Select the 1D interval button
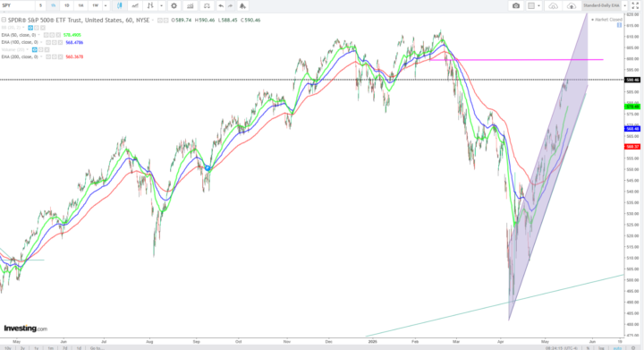Viewport: 644px width, 350px height. [67, 5]
